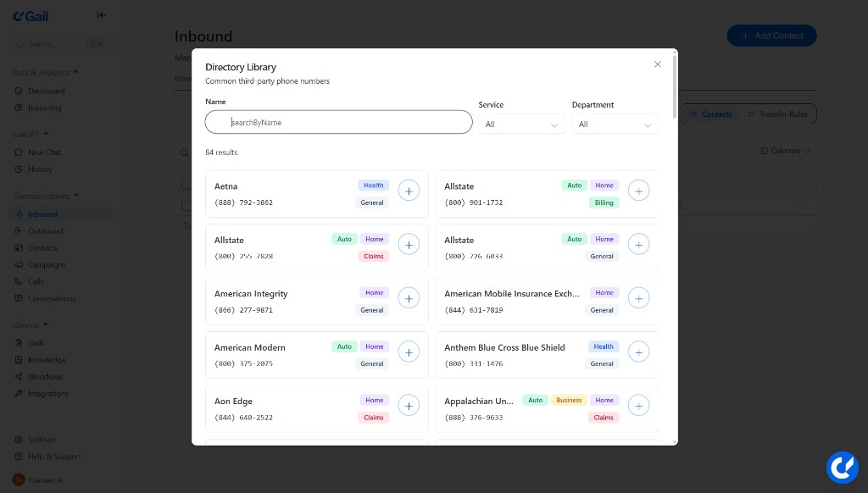Image resolution: width=868 pixels, height=493 pixels.
Task: Open Help & Support
Action: (54, 457)
